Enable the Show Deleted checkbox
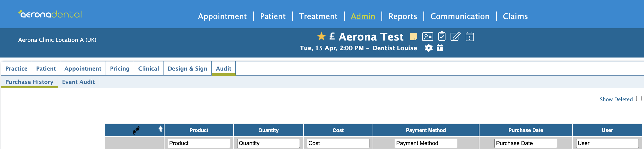The image size is (644, 149). coord(639,99)
